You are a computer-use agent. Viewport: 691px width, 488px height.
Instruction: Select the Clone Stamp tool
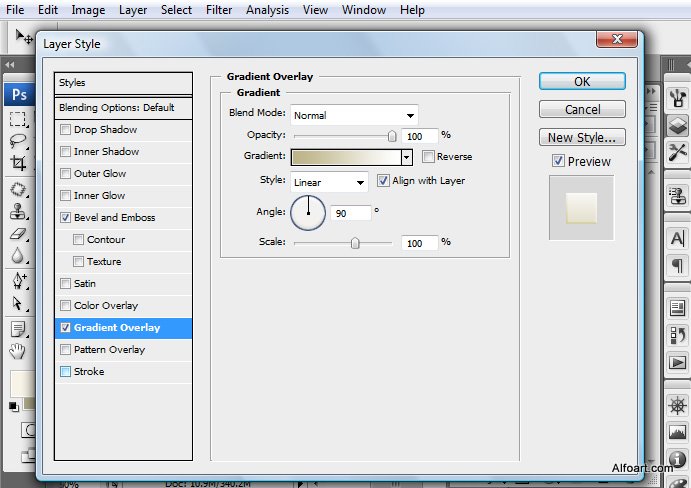(x=17, y=211)
